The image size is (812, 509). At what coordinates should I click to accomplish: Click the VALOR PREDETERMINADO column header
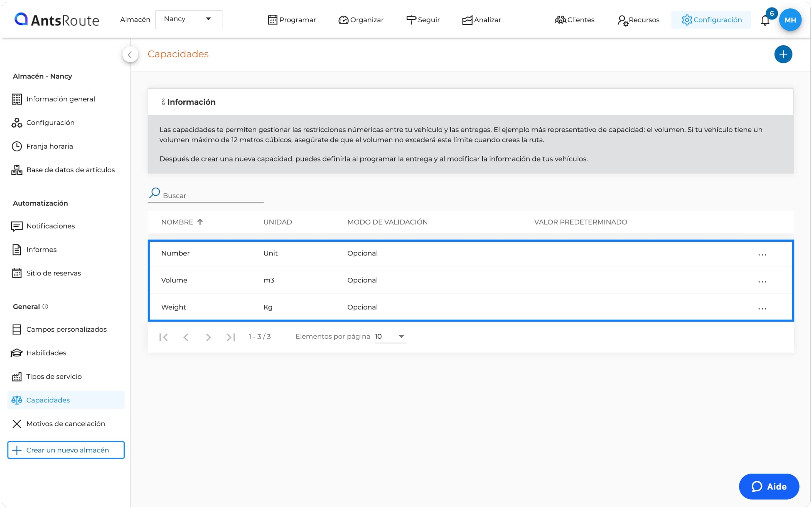click(x=580, y=222)
